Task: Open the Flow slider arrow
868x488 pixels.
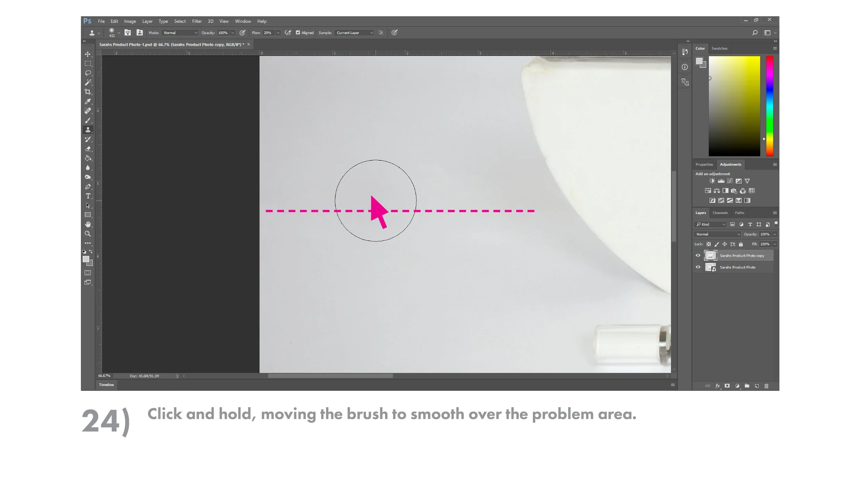Action: 278,33
